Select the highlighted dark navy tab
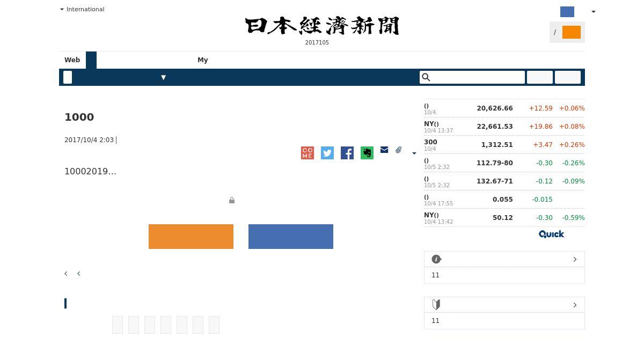This screenshot has width=644, height=338. tap(91, 60)
